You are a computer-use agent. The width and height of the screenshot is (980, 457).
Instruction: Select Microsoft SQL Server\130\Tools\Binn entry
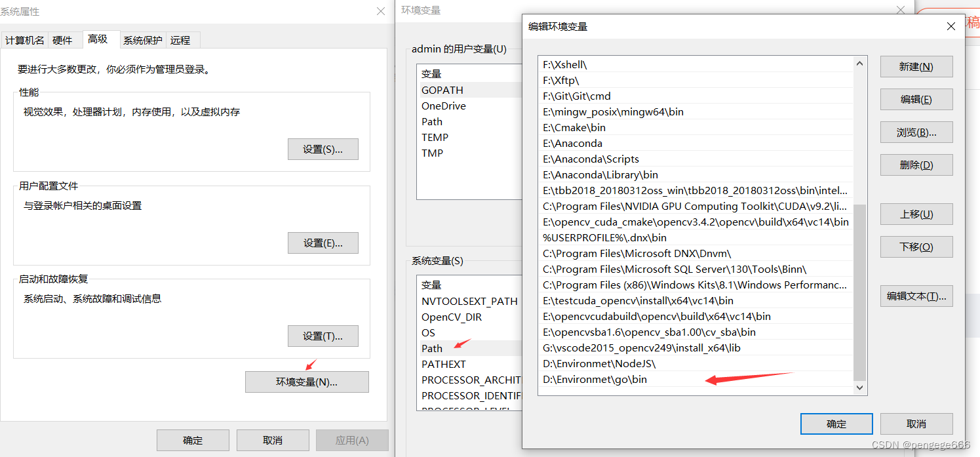click(696, 269)
